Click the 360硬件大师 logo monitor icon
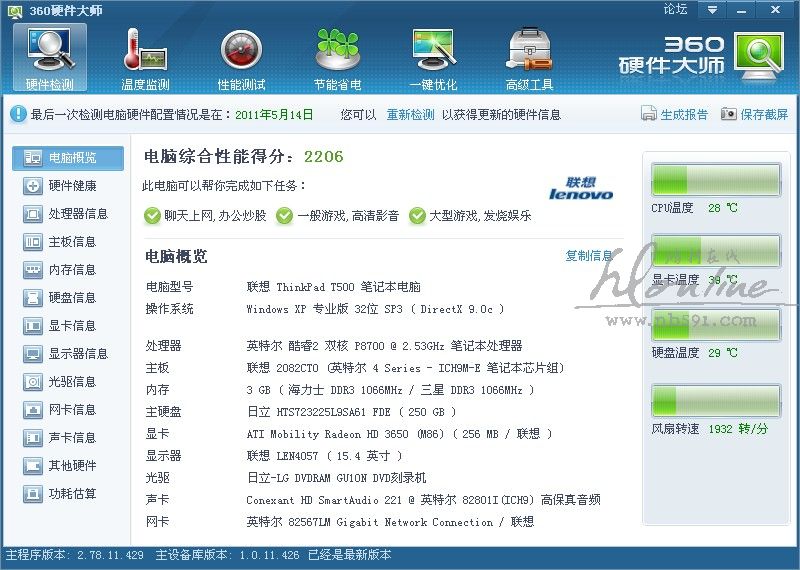The height and width of the screenshot is (570, 800). (x=759, y=56)
